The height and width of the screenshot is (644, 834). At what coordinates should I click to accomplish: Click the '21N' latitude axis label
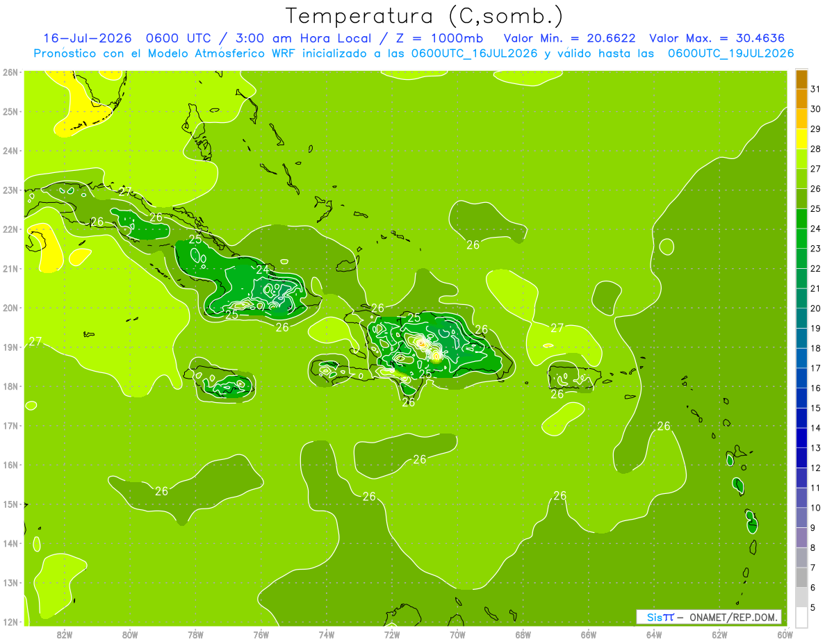10,268
